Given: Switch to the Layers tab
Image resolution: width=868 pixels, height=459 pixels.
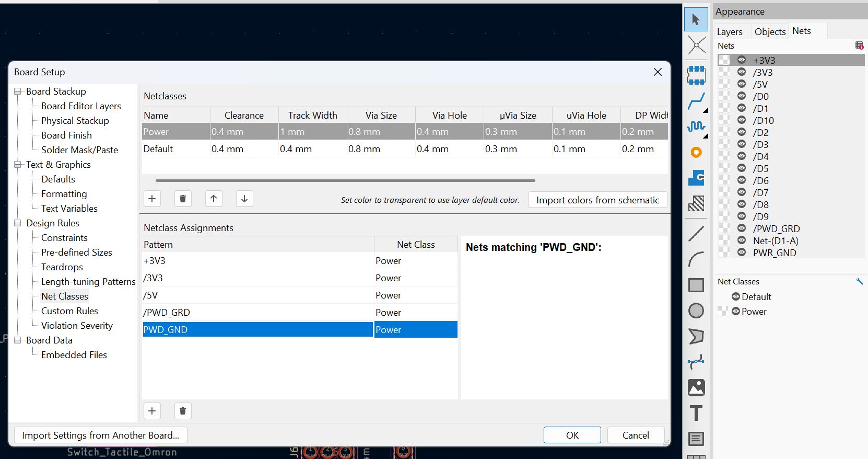Looking at the screenshot, I should [x=730, y=31].
